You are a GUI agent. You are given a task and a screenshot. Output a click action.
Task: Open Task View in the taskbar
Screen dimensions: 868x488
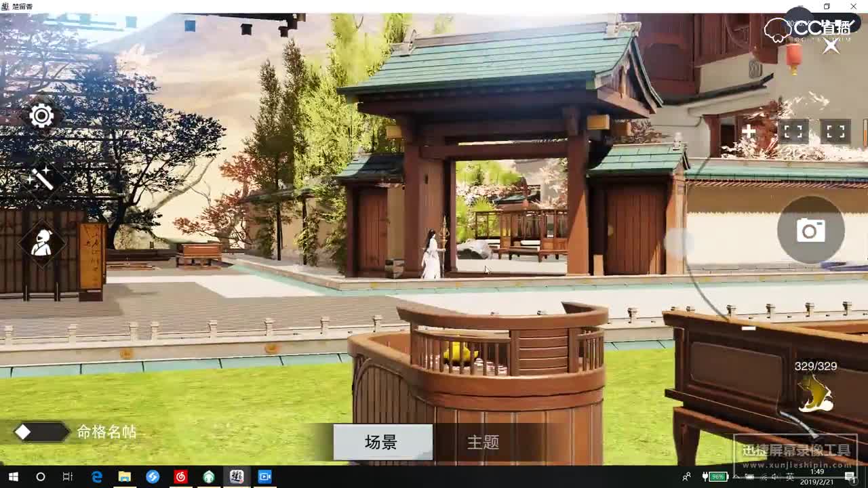[x=68, y=476]
